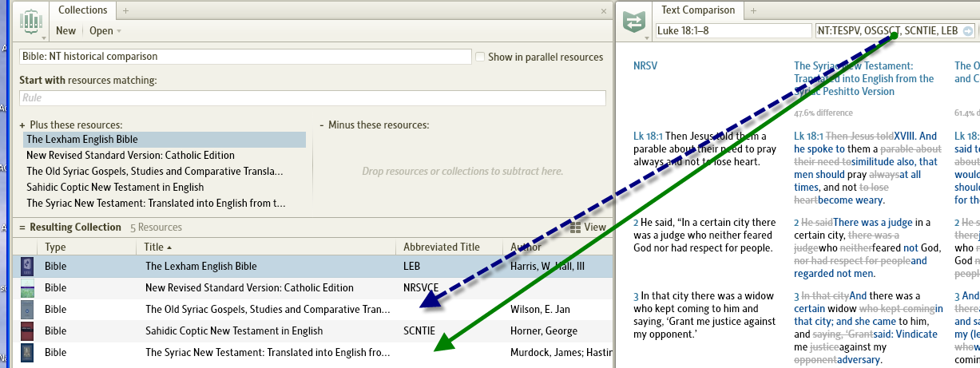The height and width of the screenshot is (368, 980).
Task: Click the Sahidic Coptic cover thumbnail
Action: (27, 330)
